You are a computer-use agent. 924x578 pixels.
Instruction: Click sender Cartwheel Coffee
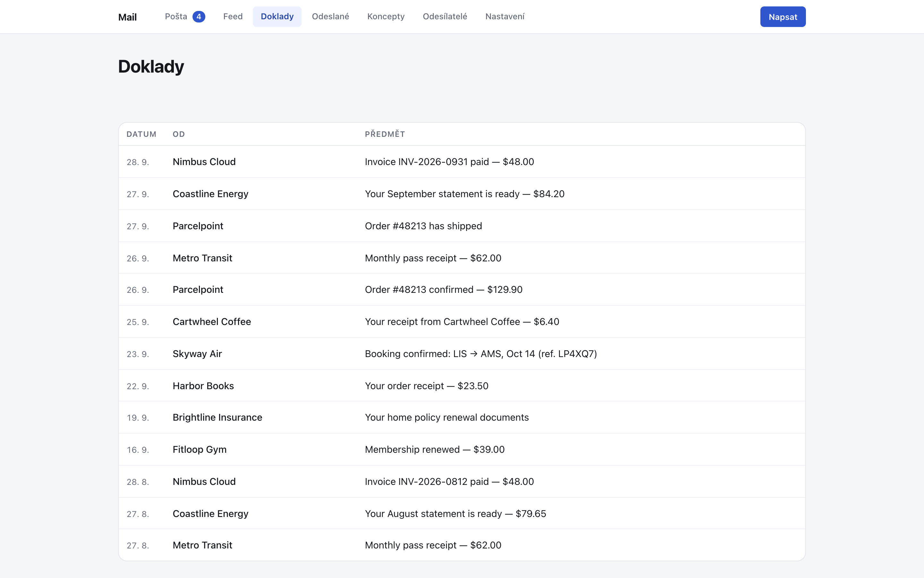point(212,321)
